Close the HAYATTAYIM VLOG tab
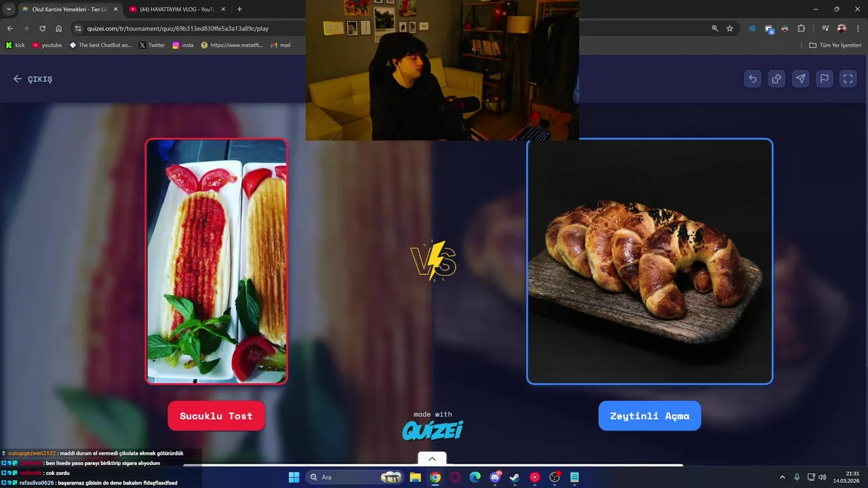 (223, 9)
